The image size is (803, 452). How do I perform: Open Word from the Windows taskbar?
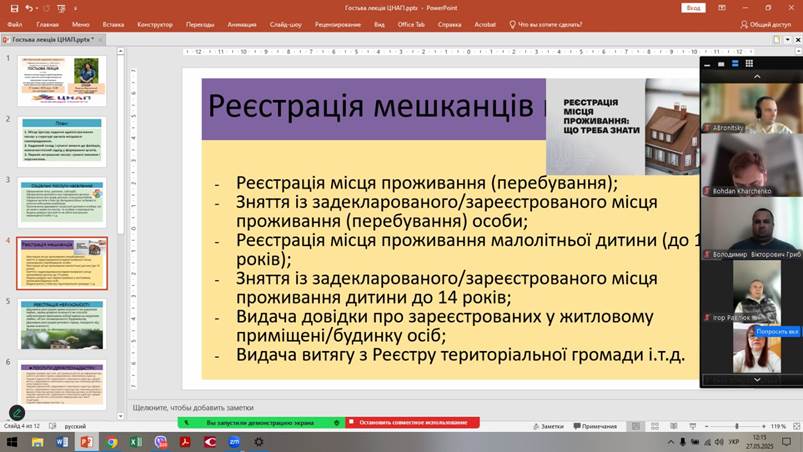pos(62,441)
